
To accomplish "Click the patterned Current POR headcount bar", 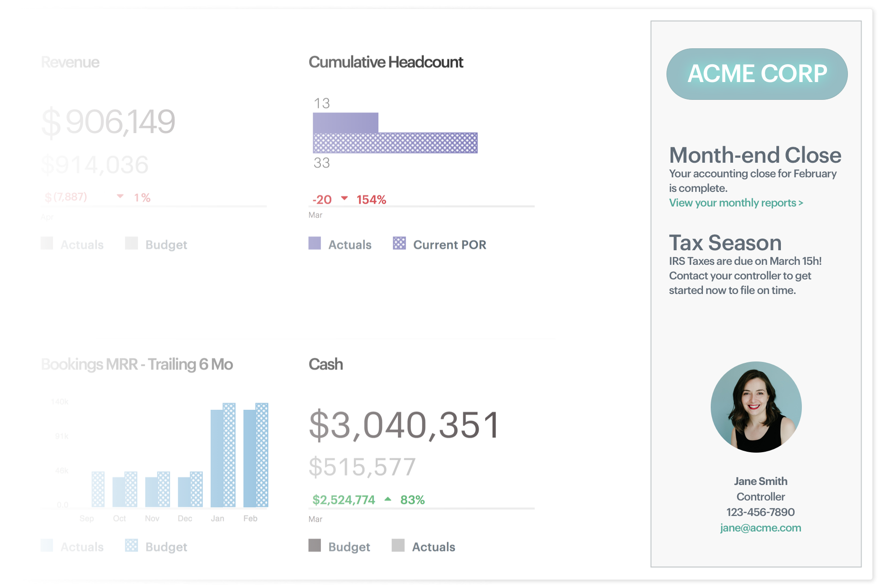I will point(395,143).
